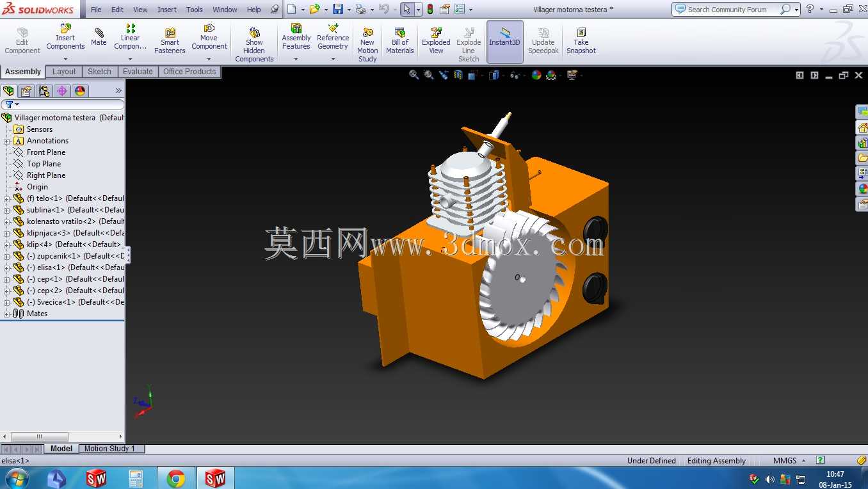
Task: Open the Insert menu
Action: 167,10
